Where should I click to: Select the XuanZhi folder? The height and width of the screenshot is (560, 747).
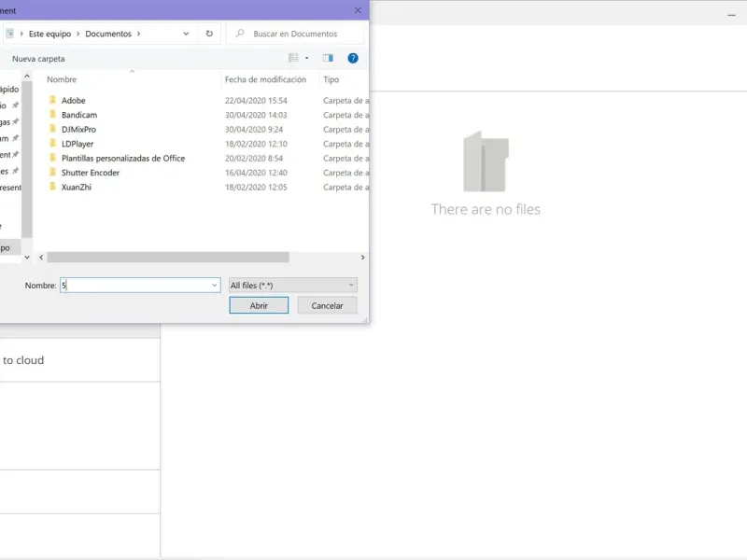tap(77, 188)
